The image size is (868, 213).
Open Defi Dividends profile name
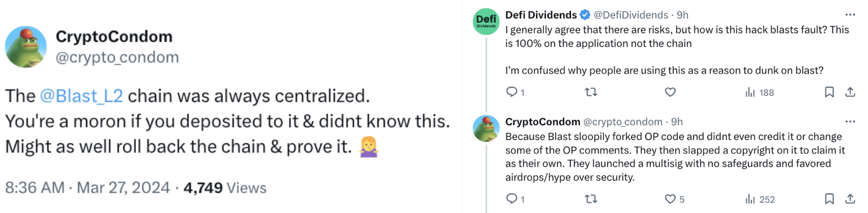coord(541,15)
